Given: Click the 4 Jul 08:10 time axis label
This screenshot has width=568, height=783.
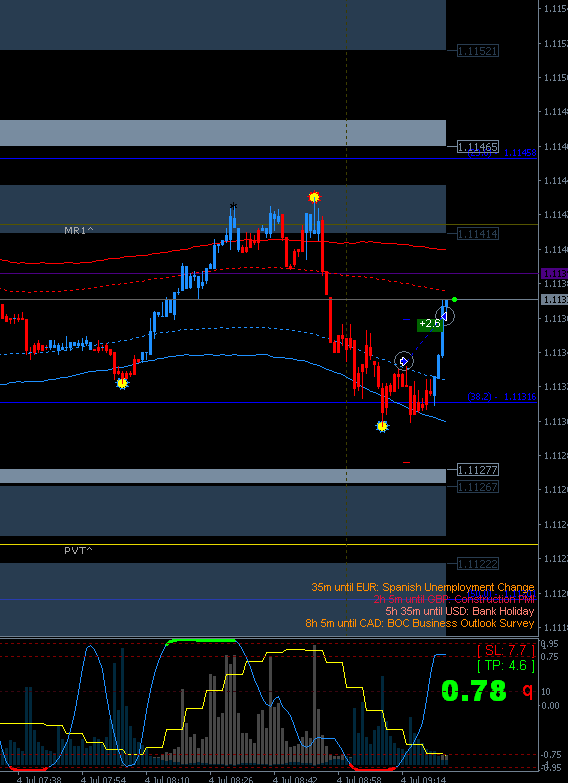Looking at the screenshot, I should click(x=167, y=779).
